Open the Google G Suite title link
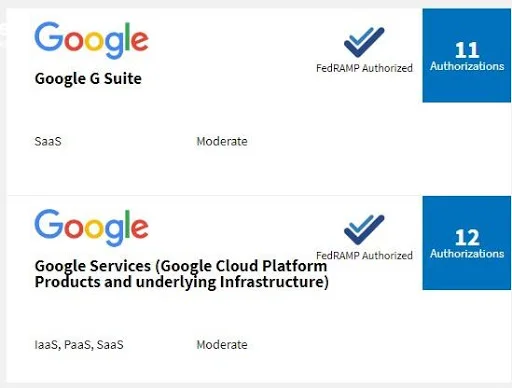 [88, 79]
